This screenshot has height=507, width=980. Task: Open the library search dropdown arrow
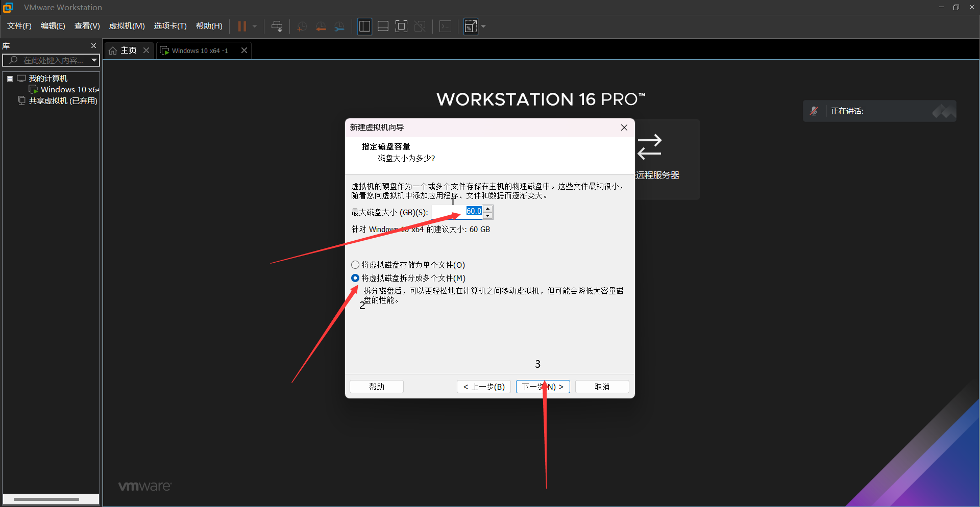94,60
